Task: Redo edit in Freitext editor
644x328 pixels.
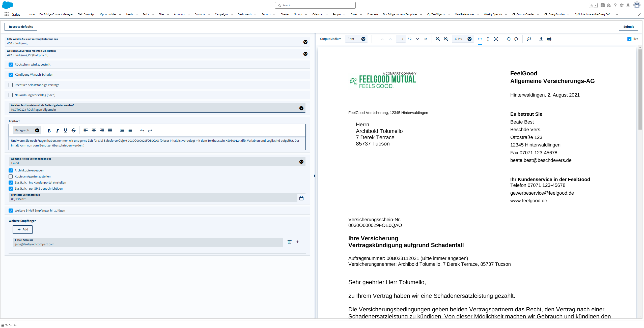Action: [150, 131]
